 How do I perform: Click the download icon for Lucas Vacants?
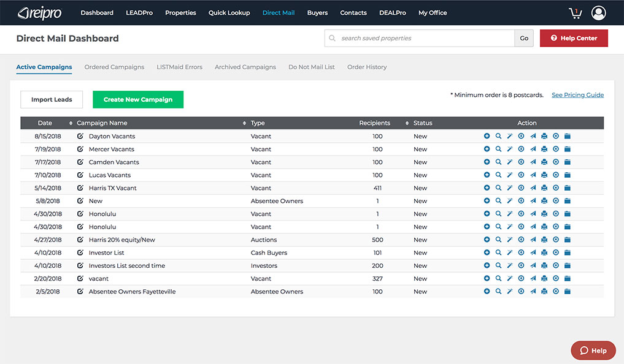[521, 175]
